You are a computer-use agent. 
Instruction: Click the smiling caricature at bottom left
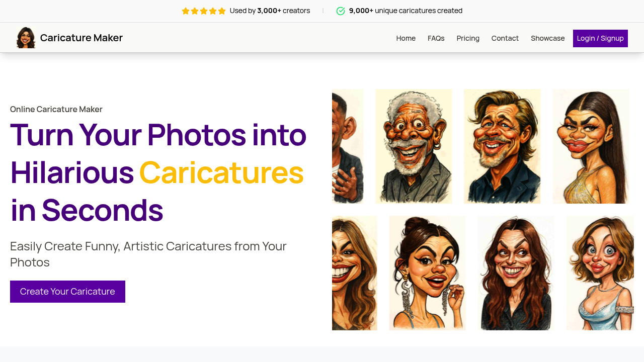tap(354, 273)
